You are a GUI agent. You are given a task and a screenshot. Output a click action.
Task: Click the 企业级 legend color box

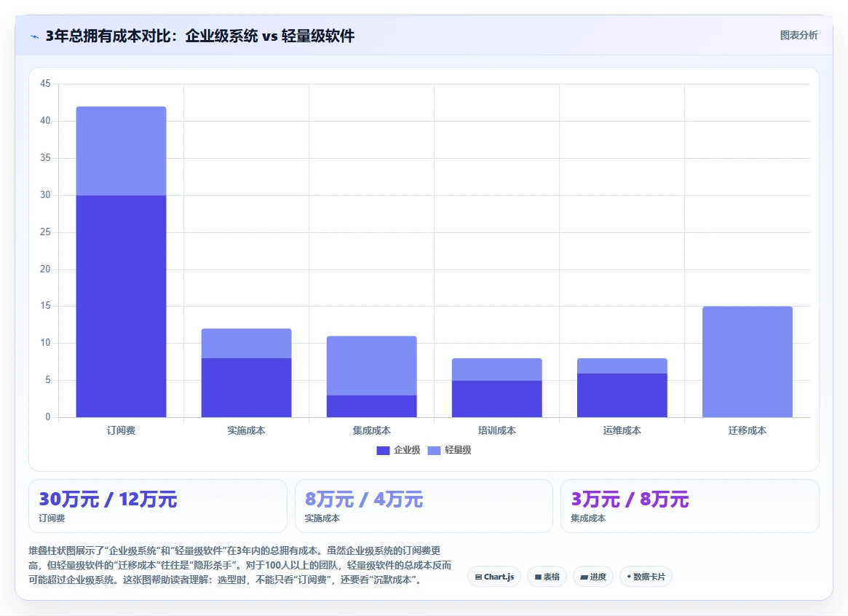coord(383,451)
